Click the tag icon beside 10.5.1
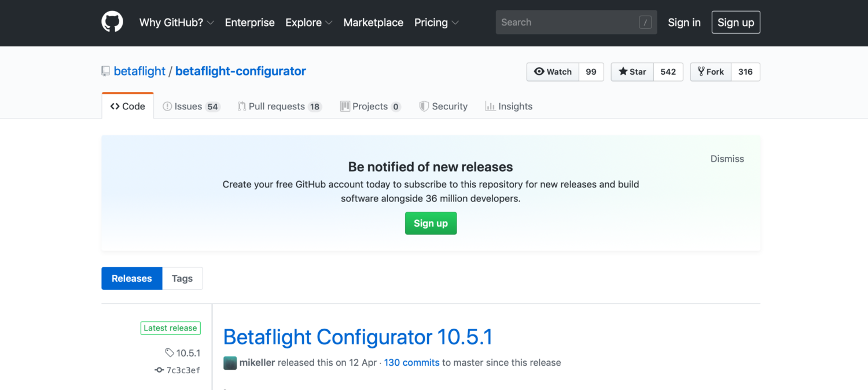Screen dimensions: 868x390 point(169,353)
